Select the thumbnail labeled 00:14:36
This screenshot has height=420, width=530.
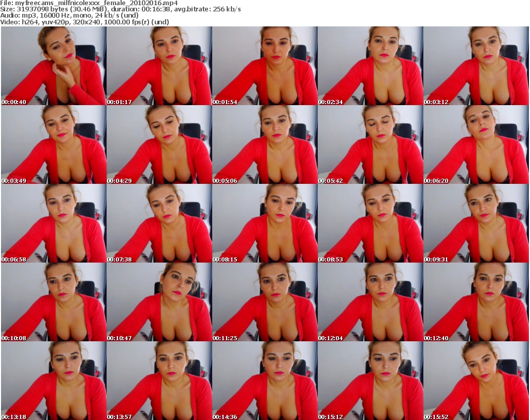(x=264, y=381)
